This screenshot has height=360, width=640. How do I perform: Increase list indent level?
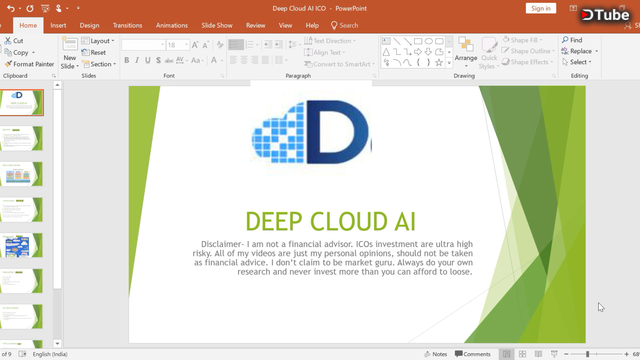pos(278,44)
